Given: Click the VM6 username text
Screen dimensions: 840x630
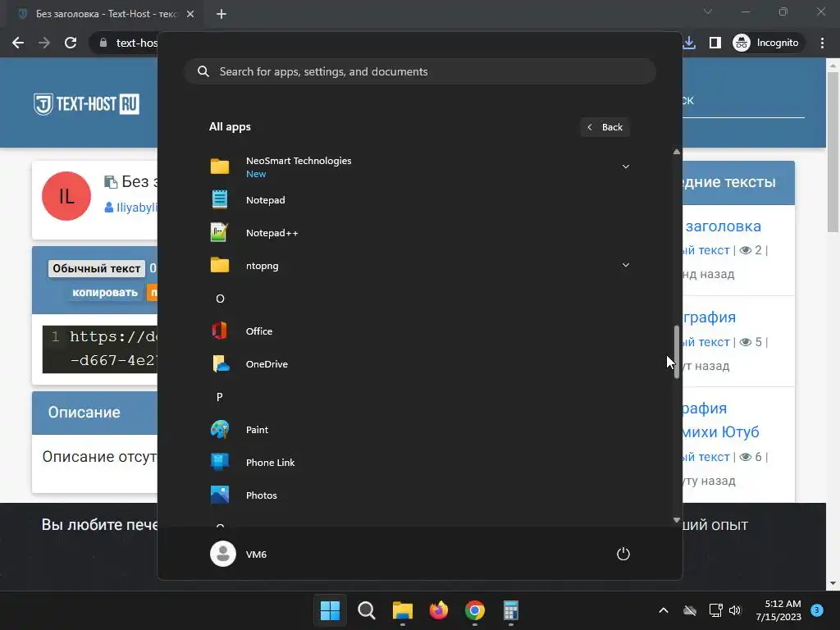Looking at the screenshot, I should (x=256, y=555).
